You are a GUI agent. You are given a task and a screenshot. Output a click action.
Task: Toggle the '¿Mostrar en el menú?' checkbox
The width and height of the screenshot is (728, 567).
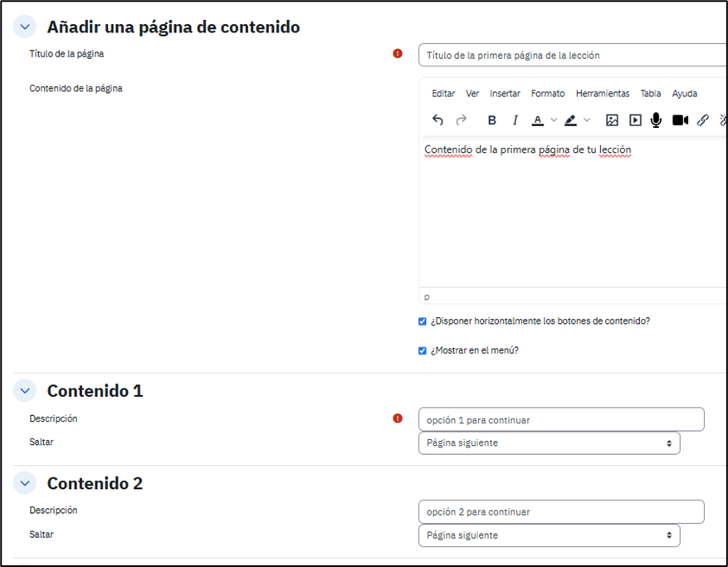coord(423,350)
